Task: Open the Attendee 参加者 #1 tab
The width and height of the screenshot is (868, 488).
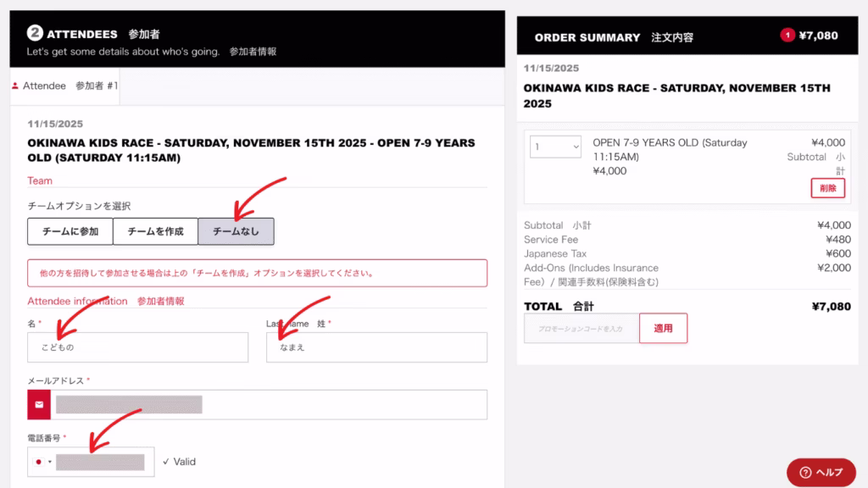Action: pyautogui.click(x=64, y=86)
